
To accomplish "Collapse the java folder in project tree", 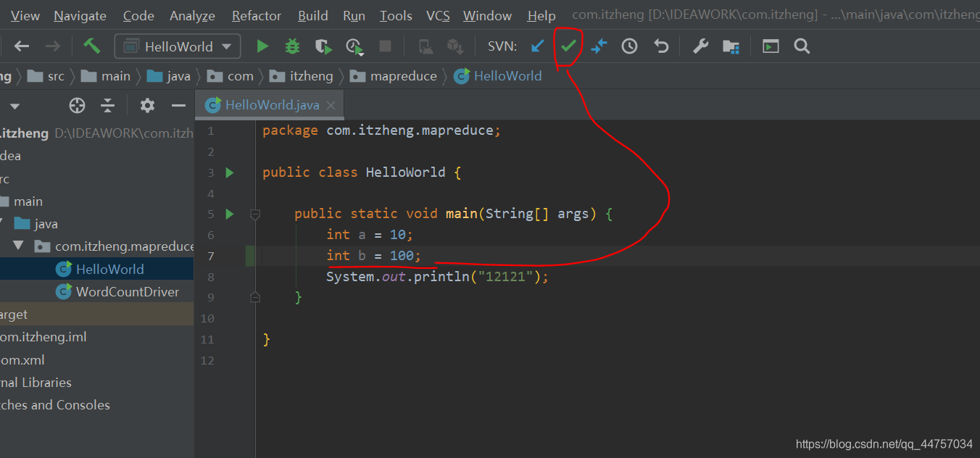I will 3,224.
